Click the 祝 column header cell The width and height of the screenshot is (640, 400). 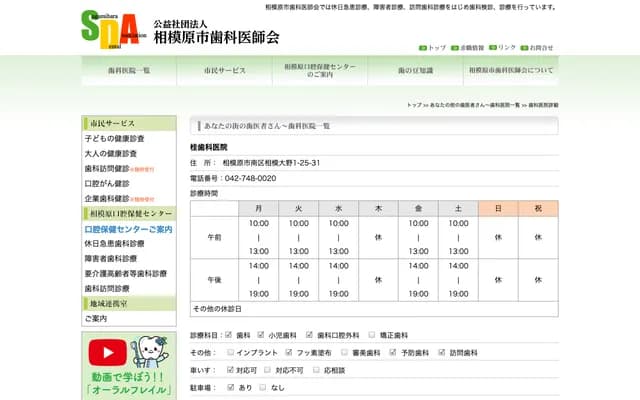(x=538, y=209)
